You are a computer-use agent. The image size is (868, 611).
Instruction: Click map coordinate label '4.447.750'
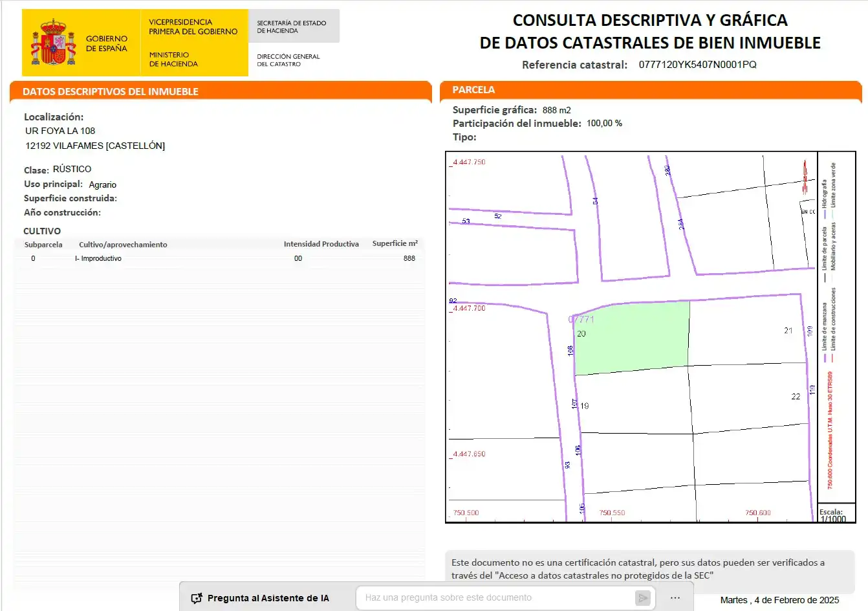coord(468,162)
